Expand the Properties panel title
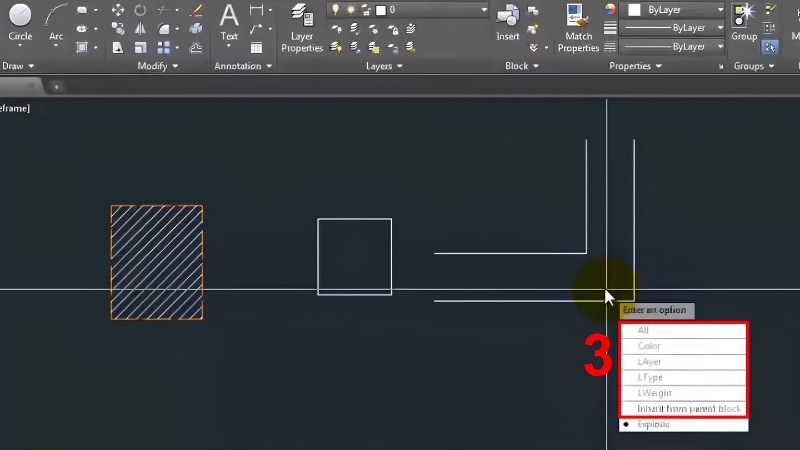The width and height of the screenshot is (800, 450). (x=635, y=66)
